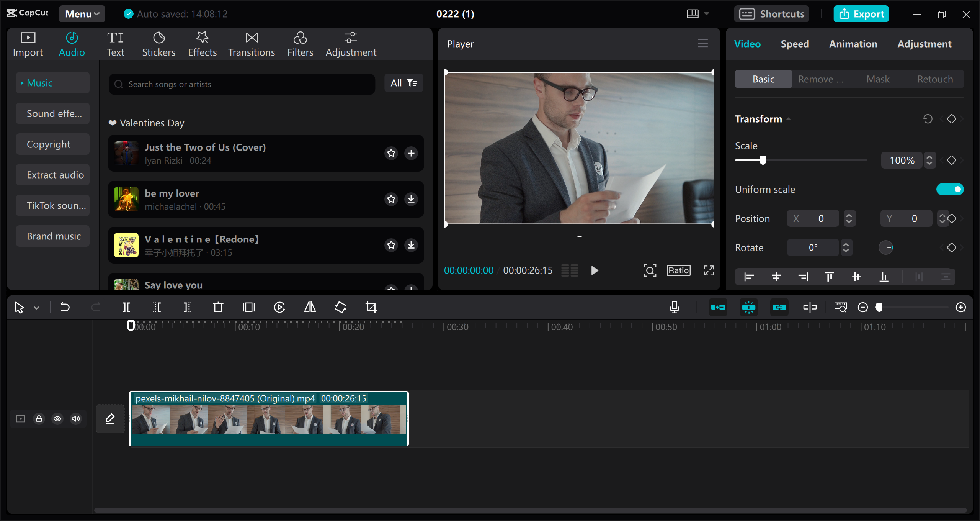Open the All music filter dropdown

coord(403,83)
